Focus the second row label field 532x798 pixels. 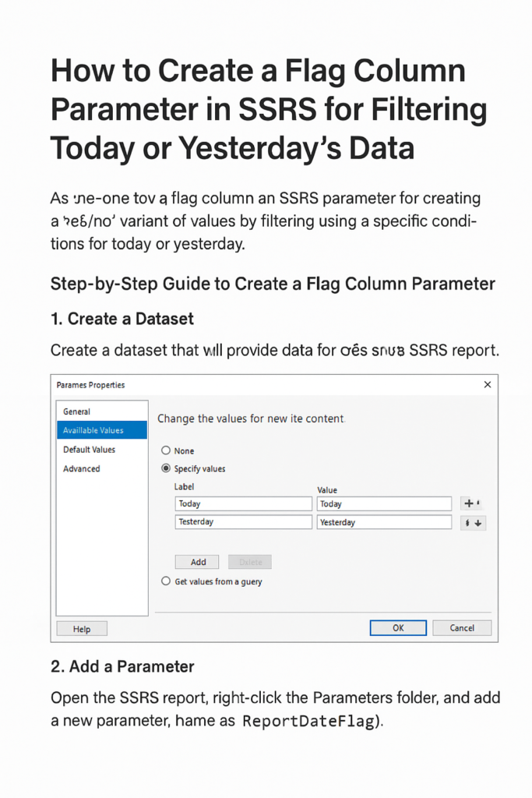[x=243, y=522]
